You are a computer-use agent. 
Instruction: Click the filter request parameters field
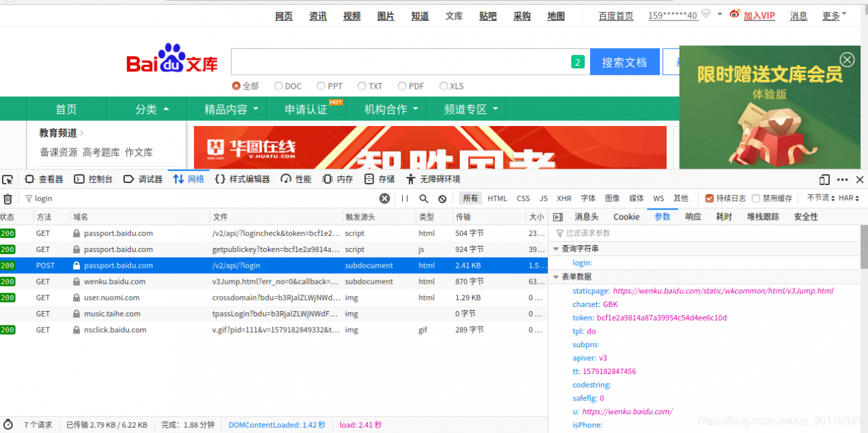click(705, 233)
